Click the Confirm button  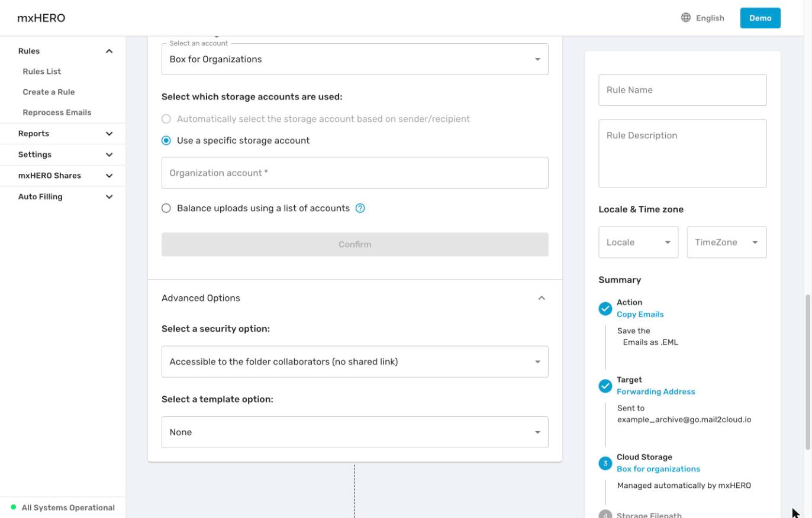click(355, 244)
